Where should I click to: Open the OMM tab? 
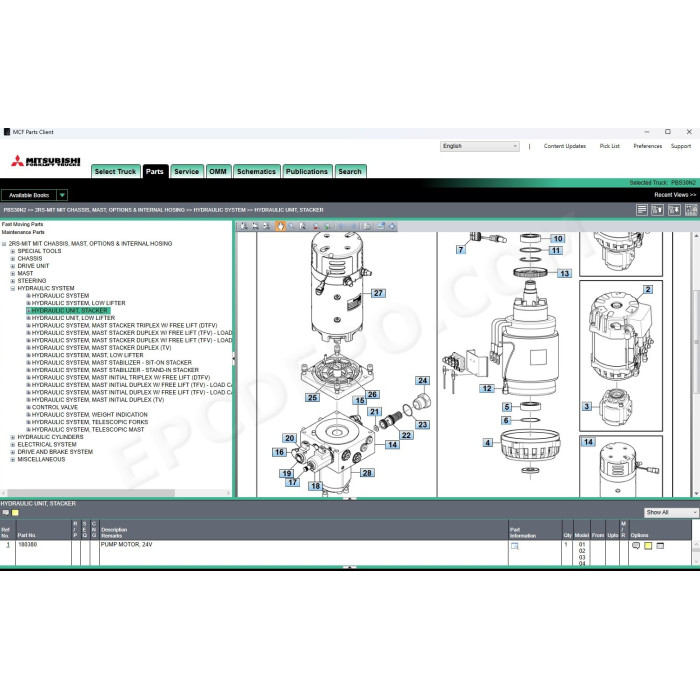pos(218,171)
